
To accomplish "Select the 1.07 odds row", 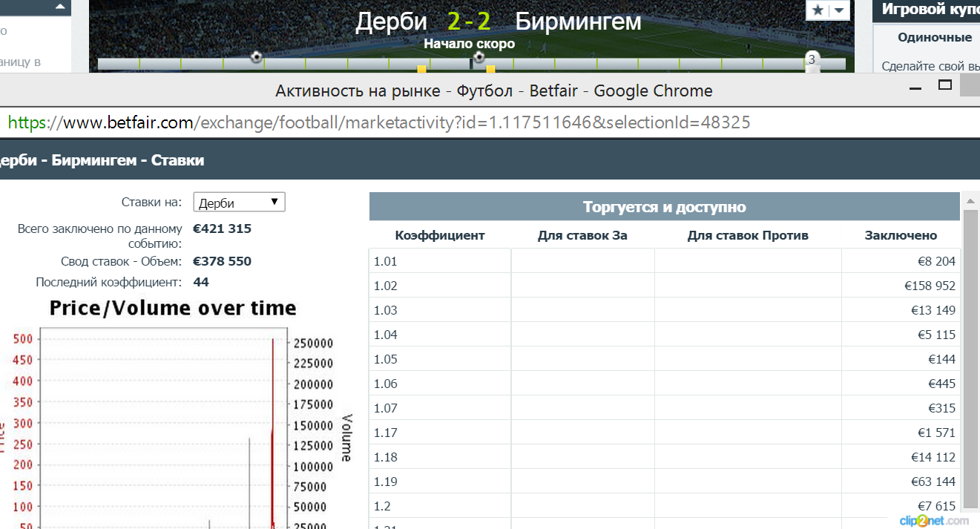I will [665, 408].
